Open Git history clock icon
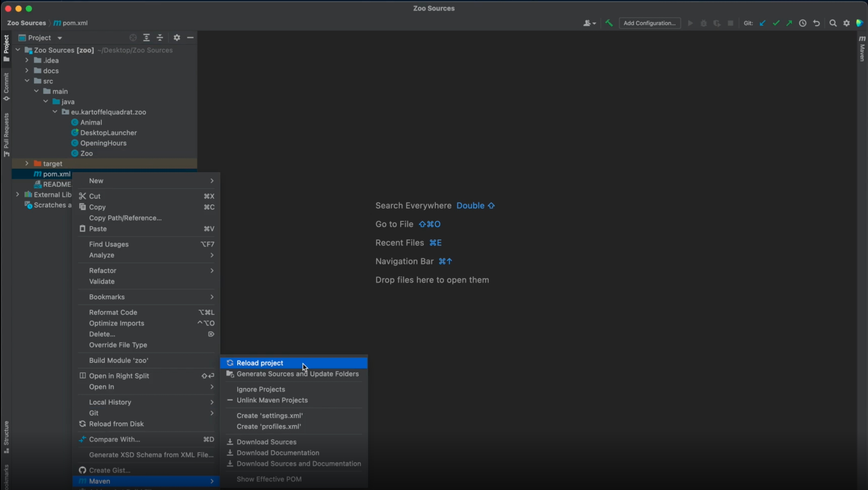 point(803,23)
